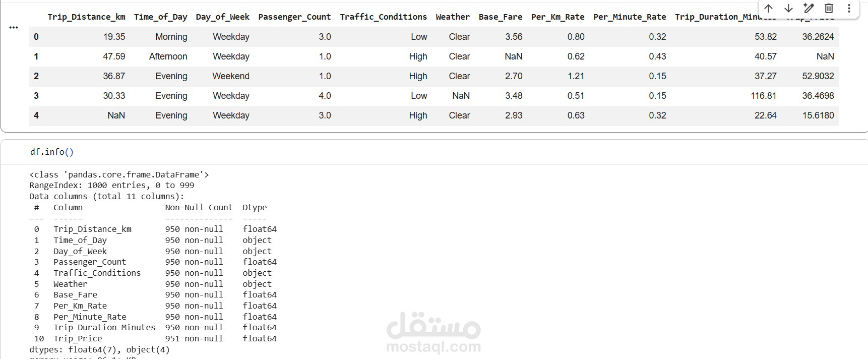Select Passenger_Count column header
The image size is (868, 362).
[294, 17]
